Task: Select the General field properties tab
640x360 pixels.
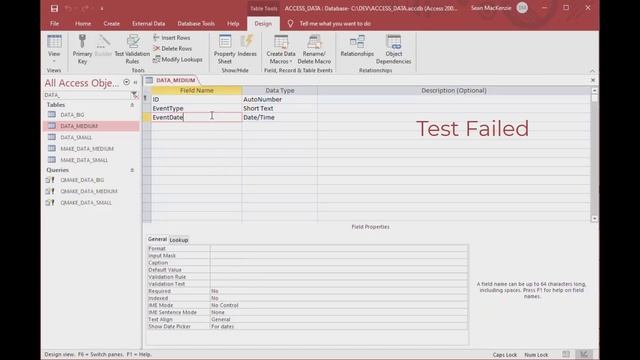Action: coord(157,239)
